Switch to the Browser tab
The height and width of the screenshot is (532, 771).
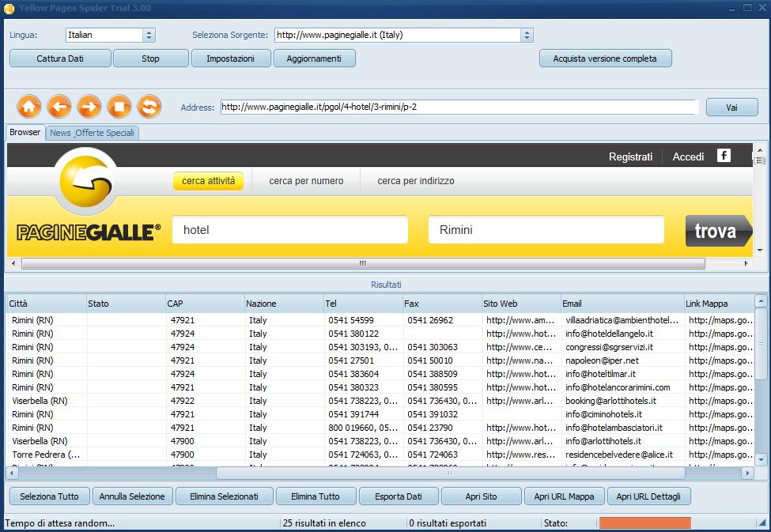[25, 132]
